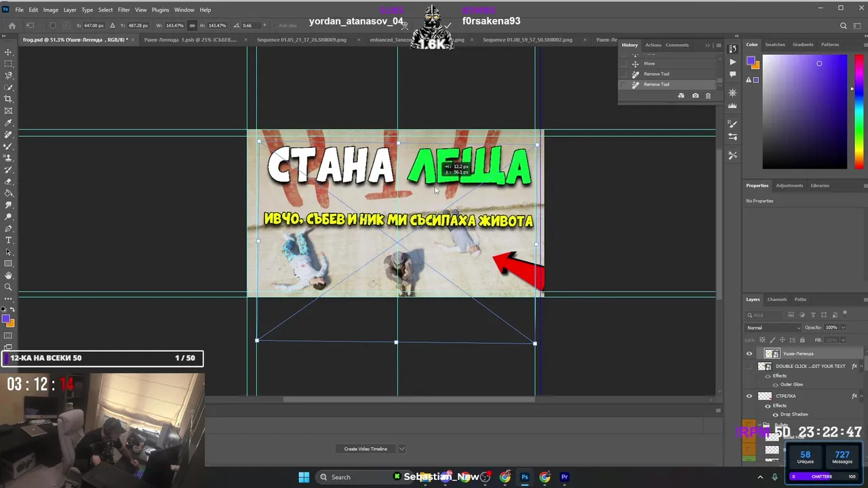868x488 pixels.
Task: Set history brush source for Move state
Action: (x=624, y=64)
